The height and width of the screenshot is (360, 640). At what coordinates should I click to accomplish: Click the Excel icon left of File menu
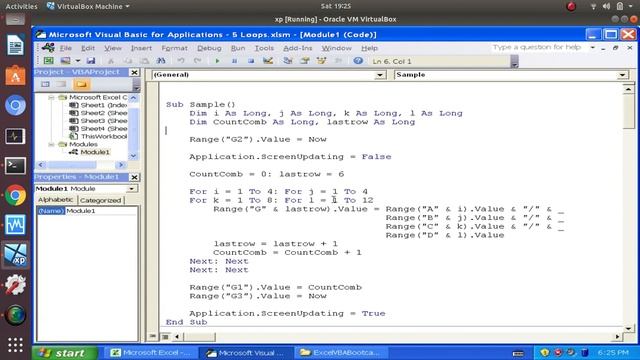(48, 47)
